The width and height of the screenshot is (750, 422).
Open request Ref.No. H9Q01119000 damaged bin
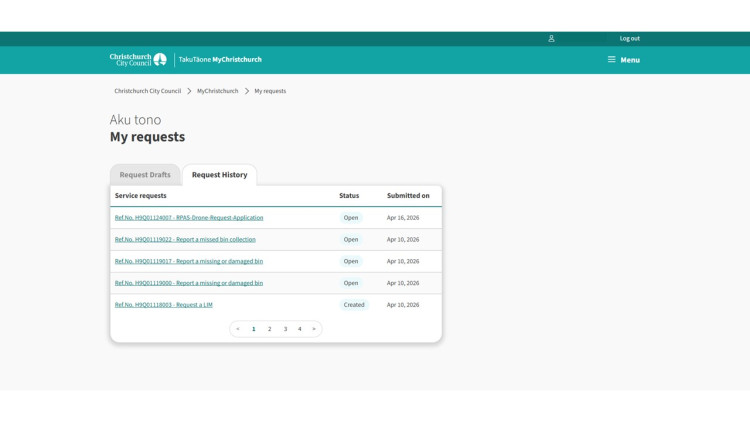pyautogui.click(x=189, y=283)
